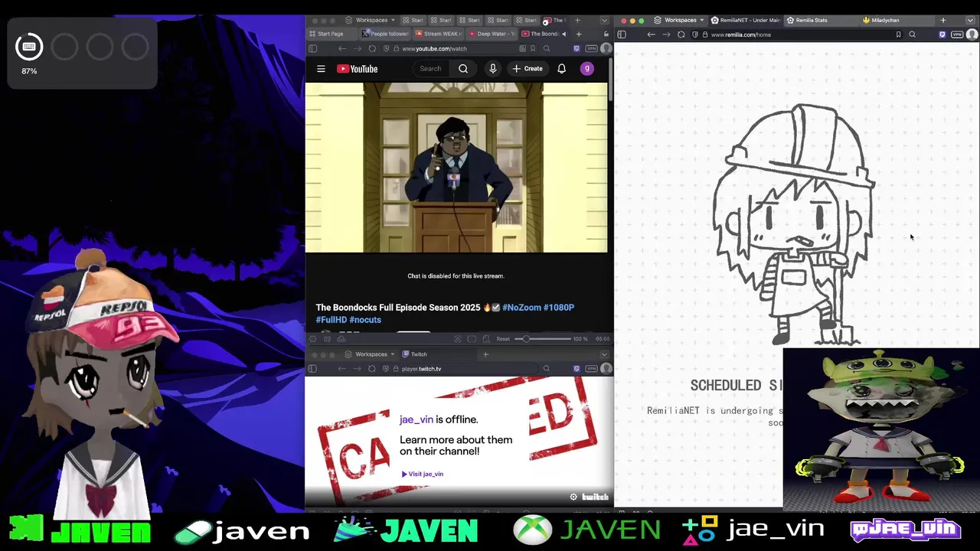Screen dimensions: 980x551
Task: Click Twitch logo in the player
Action: coord(595,497)
